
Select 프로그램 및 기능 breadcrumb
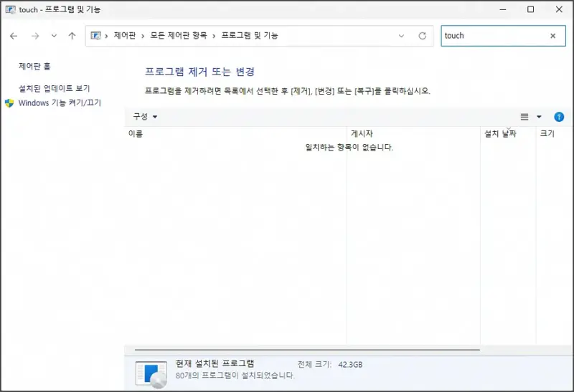coord(250,35)
